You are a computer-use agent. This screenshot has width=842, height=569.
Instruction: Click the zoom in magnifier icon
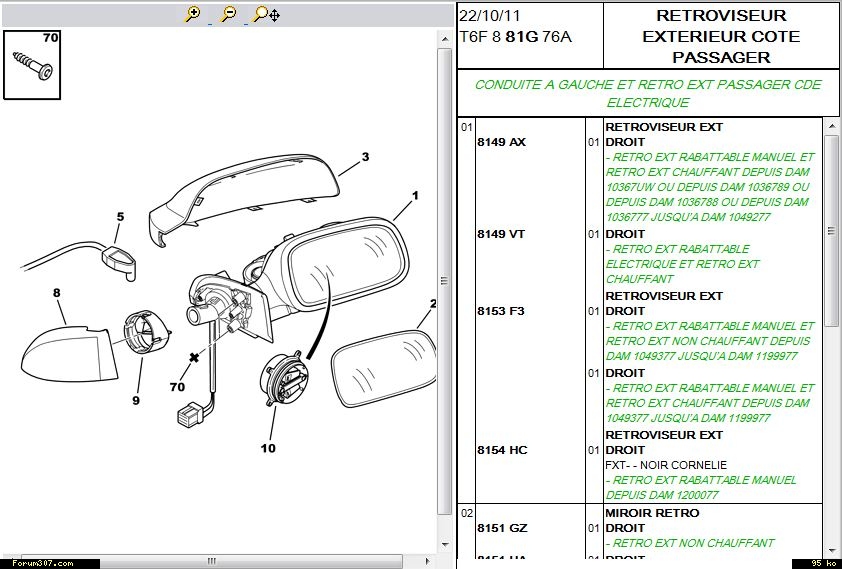coord(193,14)
